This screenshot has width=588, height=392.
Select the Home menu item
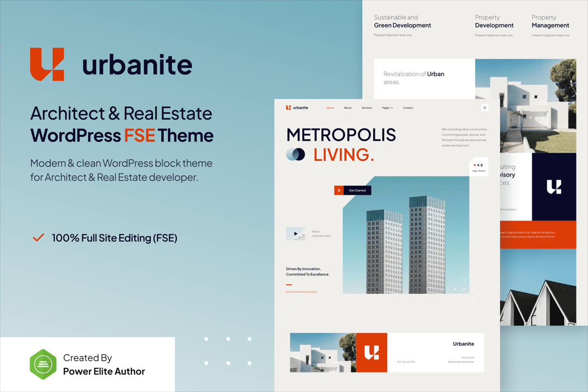(330, 108)
